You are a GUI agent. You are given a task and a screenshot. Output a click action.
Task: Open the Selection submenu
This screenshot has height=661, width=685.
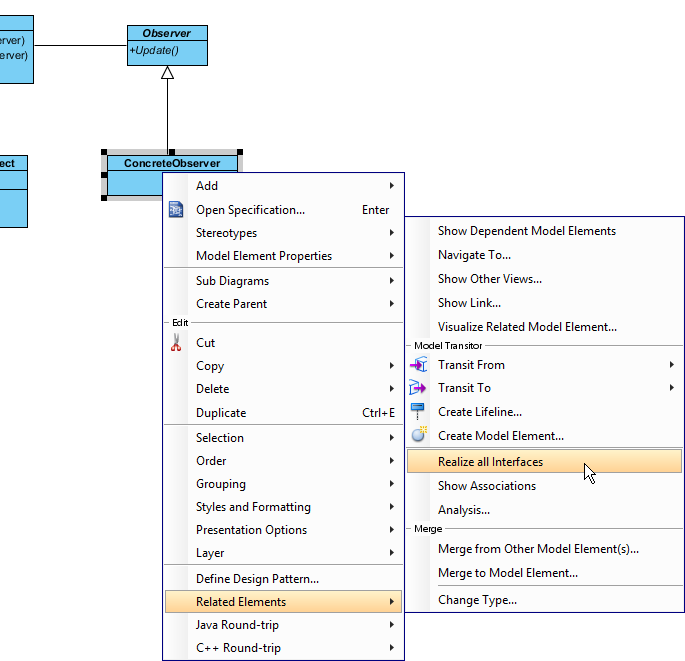pyautogui.click(x=283, y=438)
